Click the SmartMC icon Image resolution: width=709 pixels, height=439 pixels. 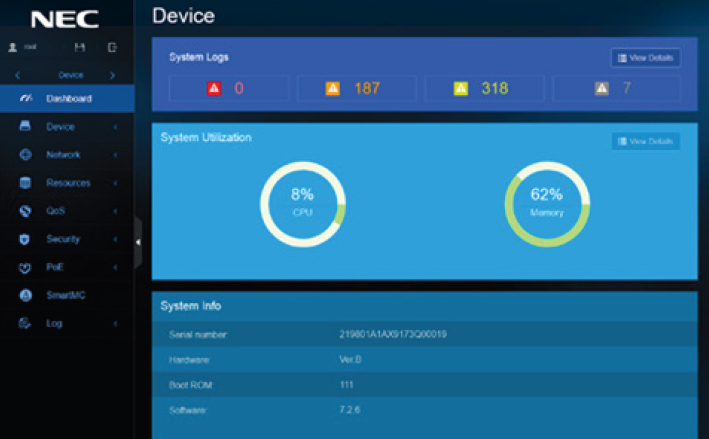coord(26,295)
